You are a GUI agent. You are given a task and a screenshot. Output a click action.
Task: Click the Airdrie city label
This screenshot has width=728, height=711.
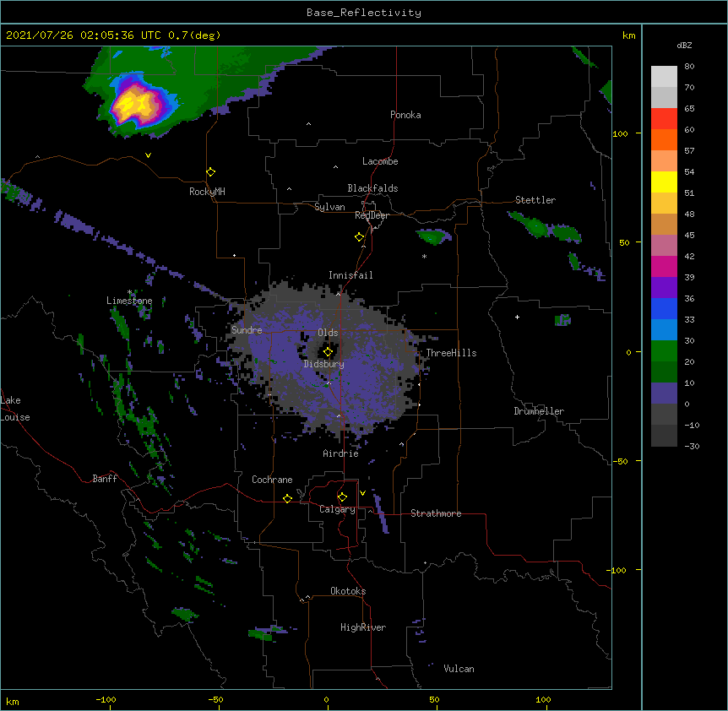[340, 453]
